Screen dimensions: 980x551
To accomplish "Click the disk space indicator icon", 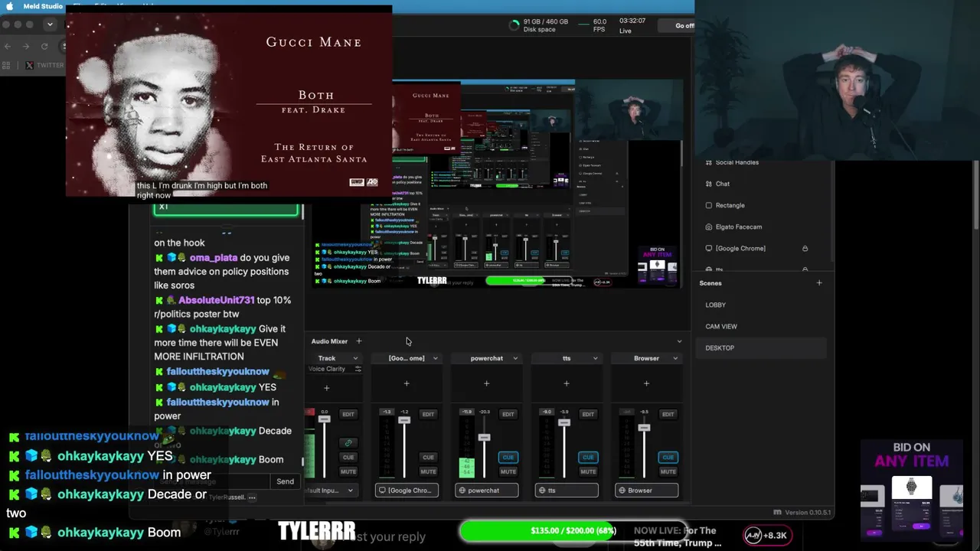I will pyautogui.click(x=514, y=25).
